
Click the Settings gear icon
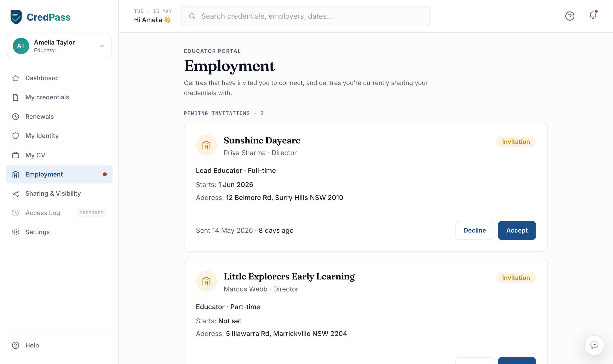point(16,232)
